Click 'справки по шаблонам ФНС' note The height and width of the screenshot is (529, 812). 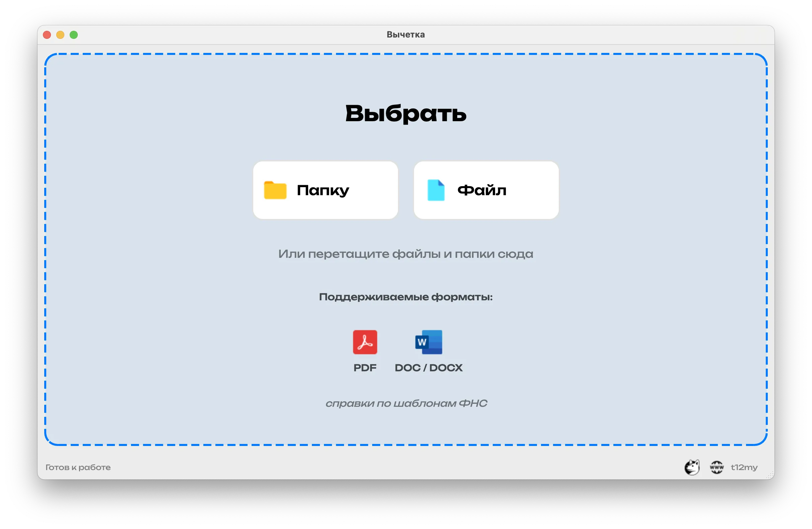point(406,403)
